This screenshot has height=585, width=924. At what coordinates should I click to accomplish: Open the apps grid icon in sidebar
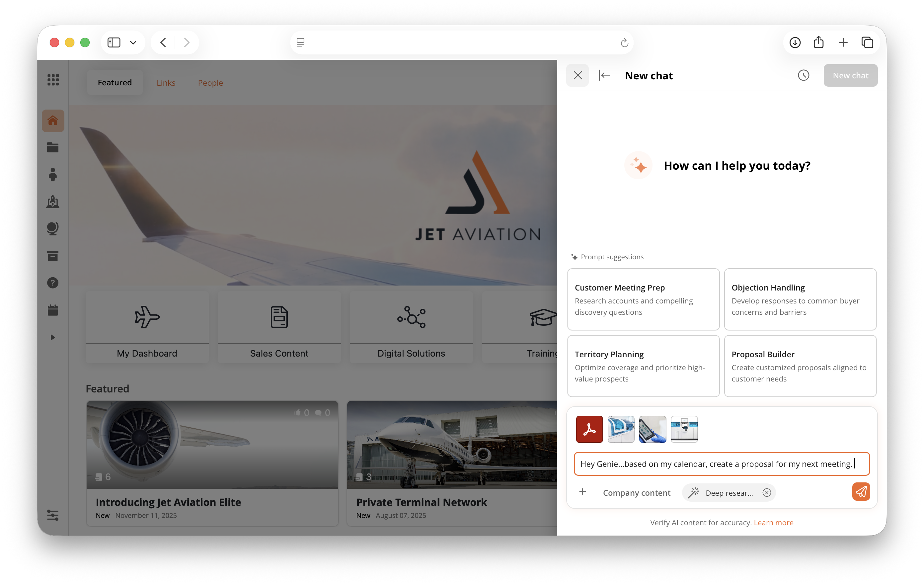point(53,80)
